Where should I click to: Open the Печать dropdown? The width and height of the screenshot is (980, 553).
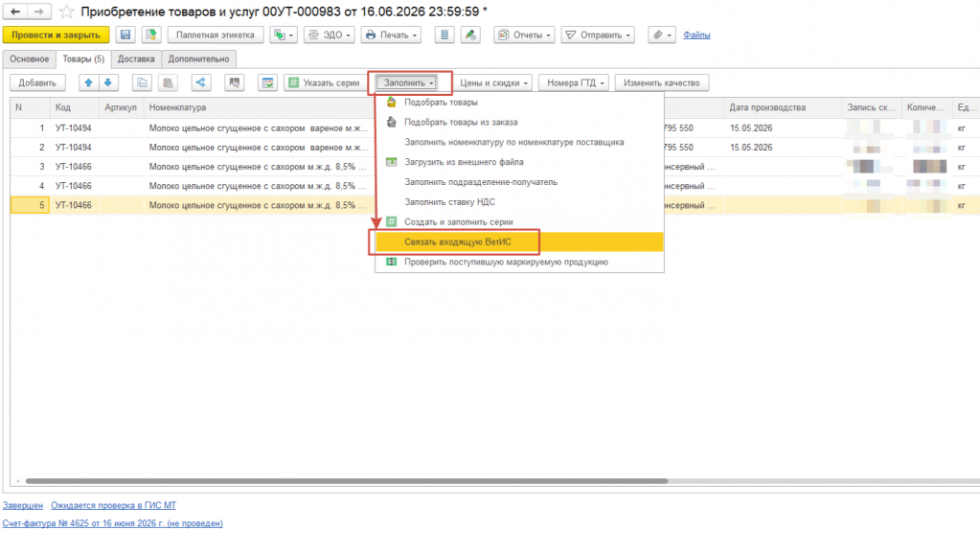click(391, 35)
